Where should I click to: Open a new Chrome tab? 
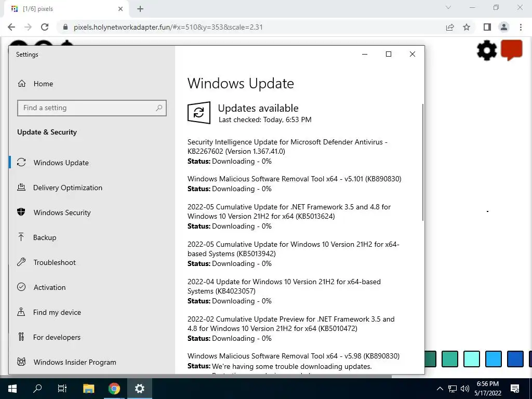[140, 9]
